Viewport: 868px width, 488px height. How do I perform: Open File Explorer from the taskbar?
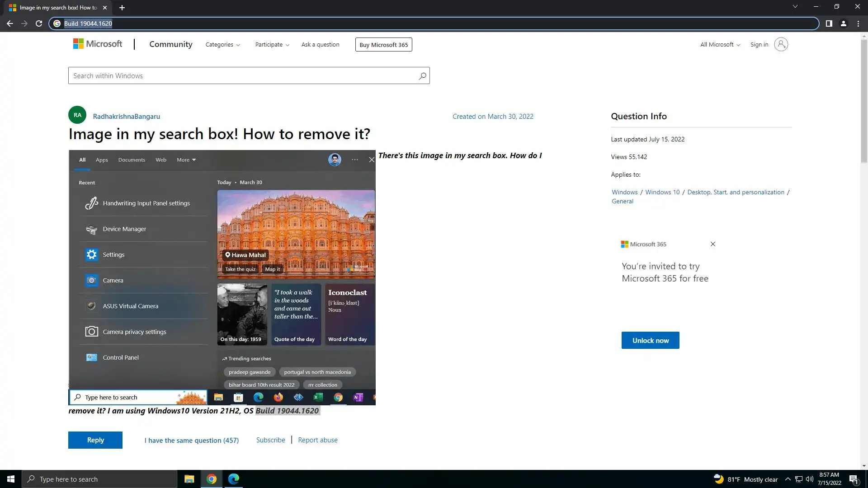point(189,479)
